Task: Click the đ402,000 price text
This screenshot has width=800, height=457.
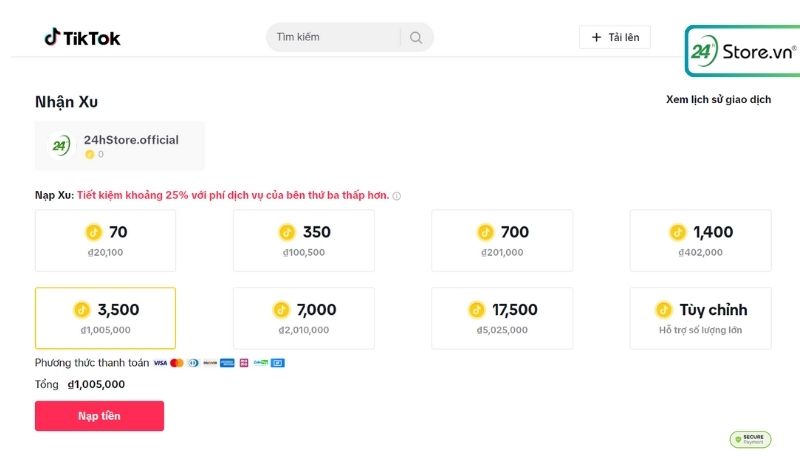Action: [x=701, y=252]
